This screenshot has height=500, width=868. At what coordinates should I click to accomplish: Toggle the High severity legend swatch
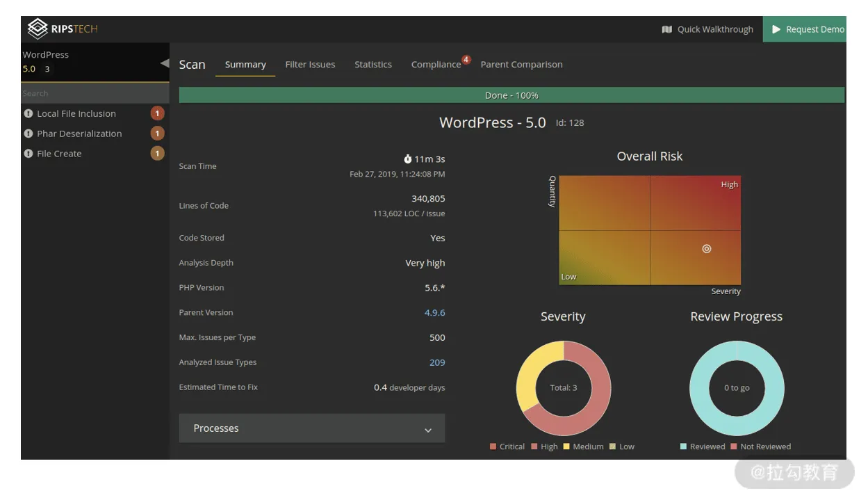pyautogui.click(x=535, y=446)
